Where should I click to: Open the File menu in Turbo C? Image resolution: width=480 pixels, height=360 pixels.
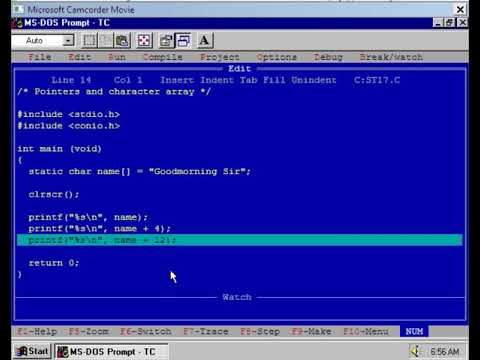click(39, 57)
